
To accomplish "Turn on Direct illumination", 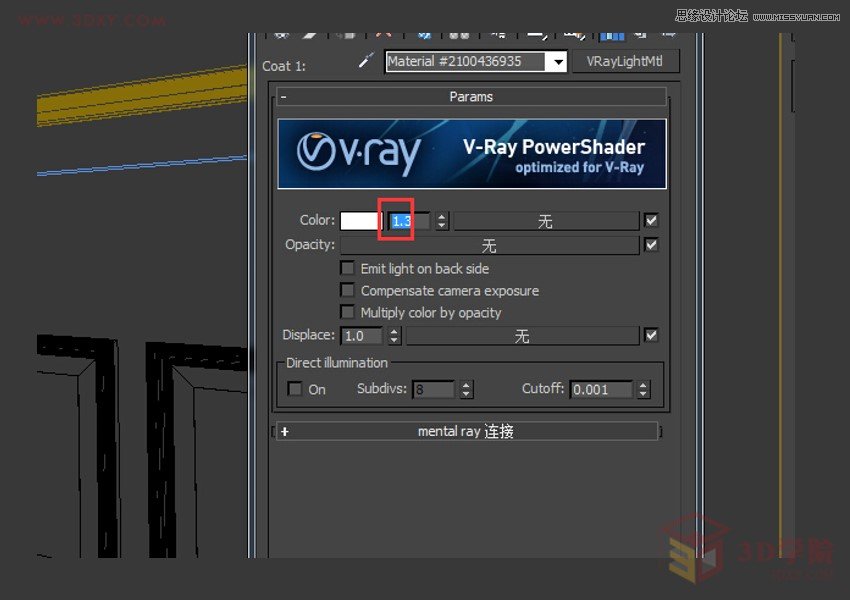I will [293, 389].
